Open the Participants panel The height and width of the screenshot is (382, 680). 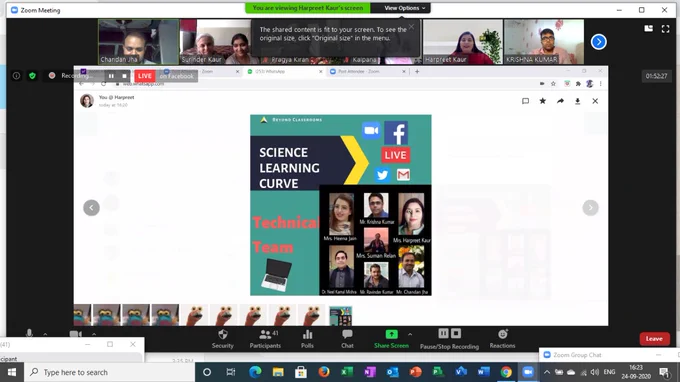[265, 339]
